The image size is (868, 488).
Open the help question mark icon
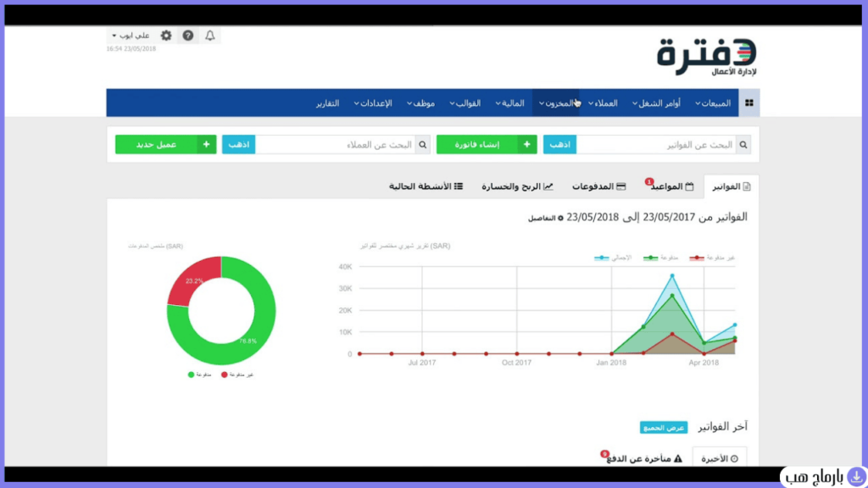click(x=188, y=36)
